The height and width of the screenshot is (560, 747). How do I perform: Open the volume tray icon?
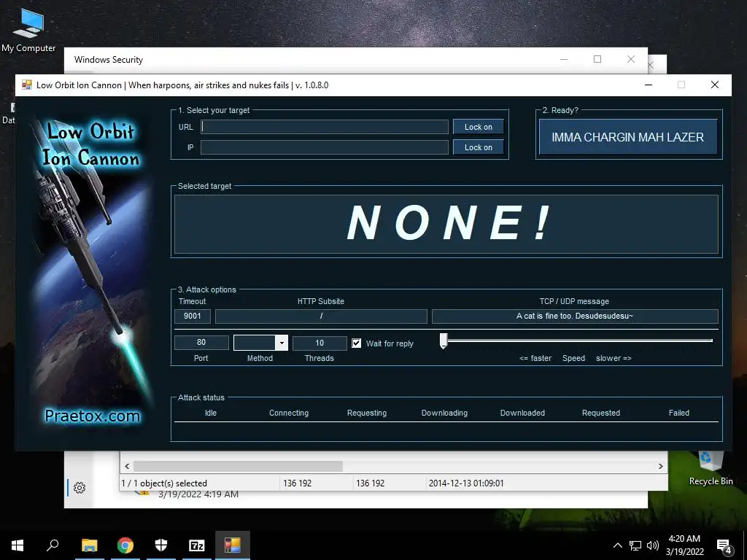(653, 545)
